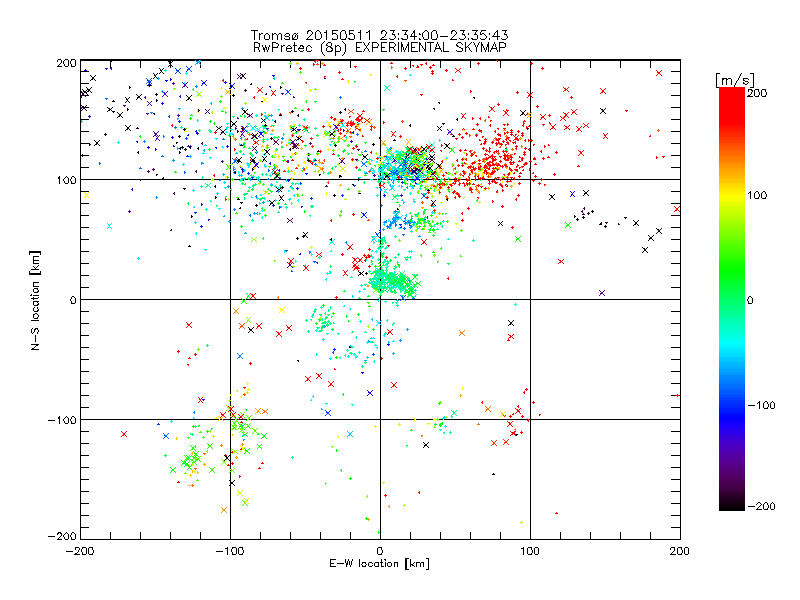
Task: Click the colorbar label "-100"
Action: pos(761,406)
